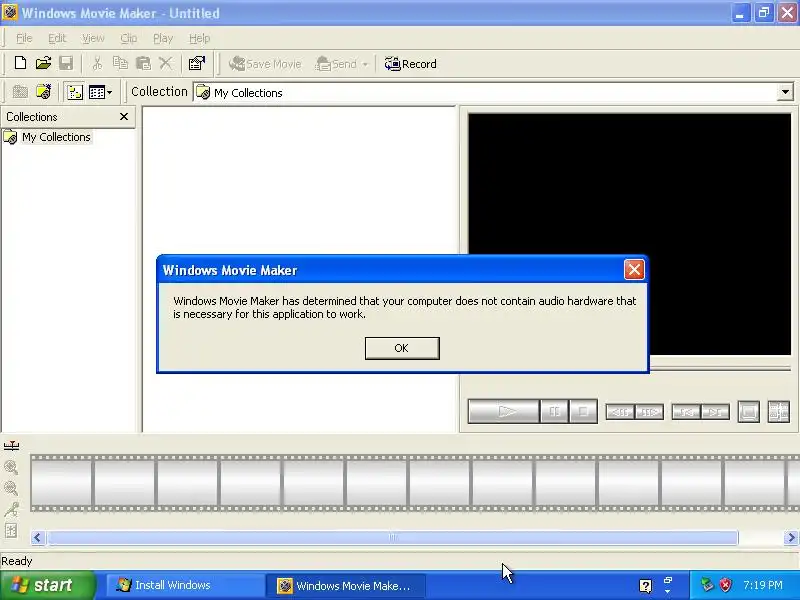Screen dimensions: 800x600
Task: Select My Collections in the tree
Action: pos(56,137)
